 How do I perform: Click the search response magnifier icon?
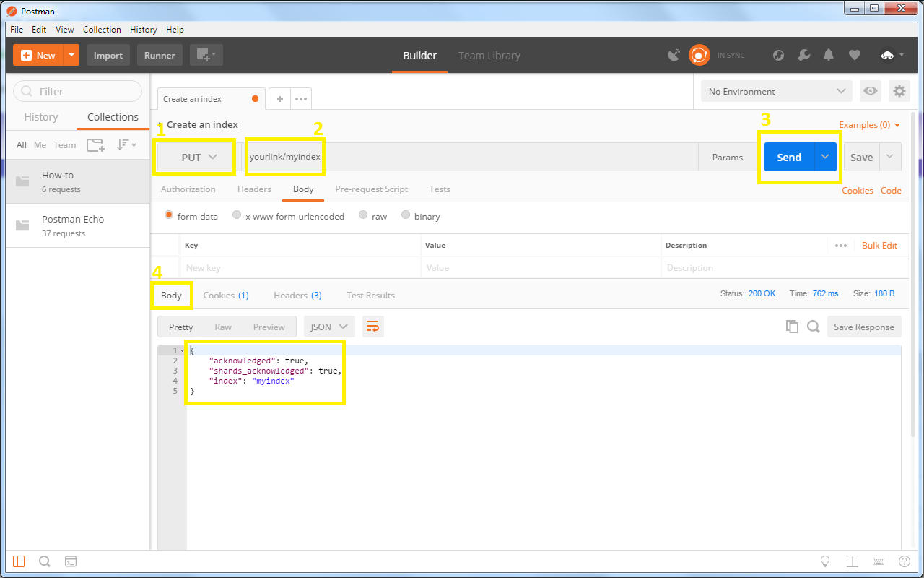[x=814, y=327]
